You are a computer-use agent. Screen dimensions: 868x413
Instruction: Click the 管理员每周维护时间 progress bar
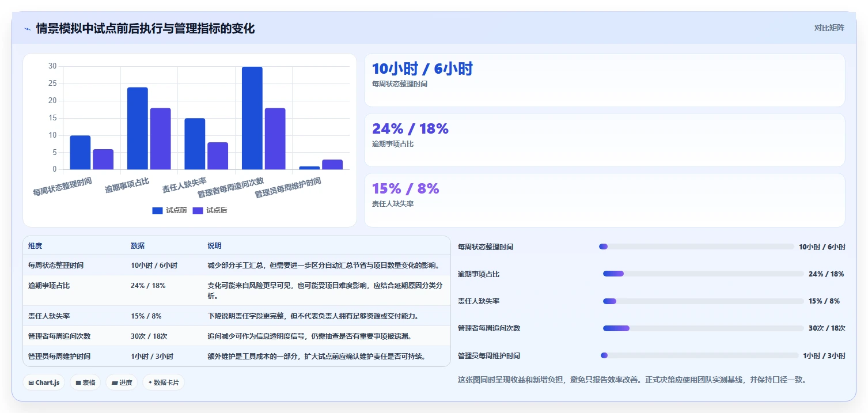tap(699, 355)
